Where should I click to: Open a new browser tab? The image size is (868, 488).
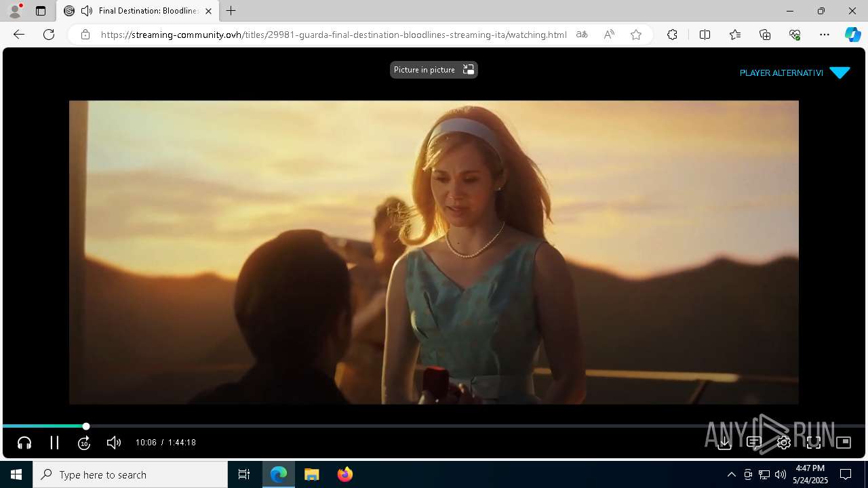click(x=231, y=11)
